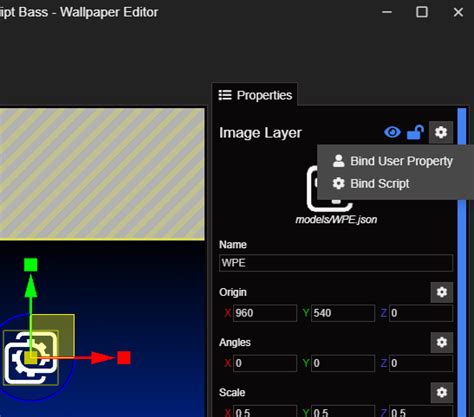474x417 pixels.
Task: Toggle Image Layer visibility eye icon
Action: coord(392,132)
